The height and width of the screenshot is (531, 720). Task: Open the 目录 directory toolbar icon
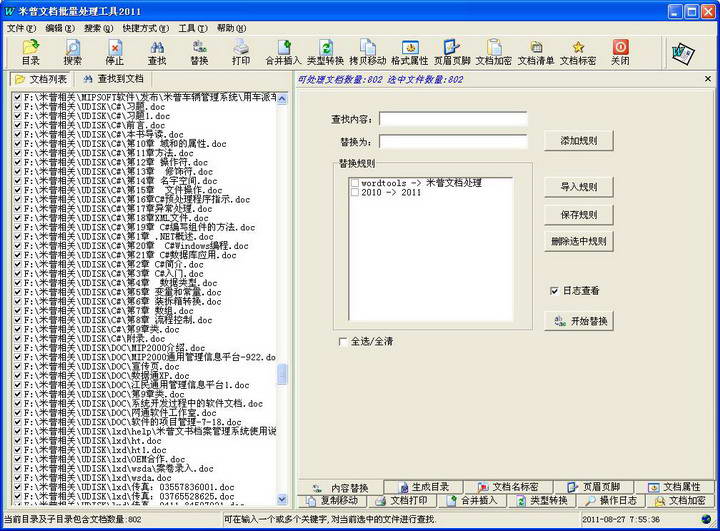pyautogui.click(x=31, y=52)
